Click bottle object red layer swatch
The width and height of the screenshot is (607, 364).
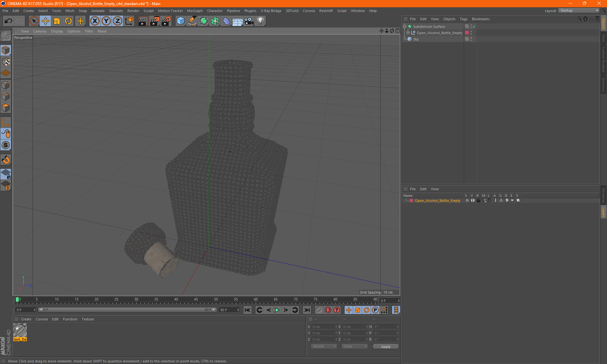click(x=467, y=33)
